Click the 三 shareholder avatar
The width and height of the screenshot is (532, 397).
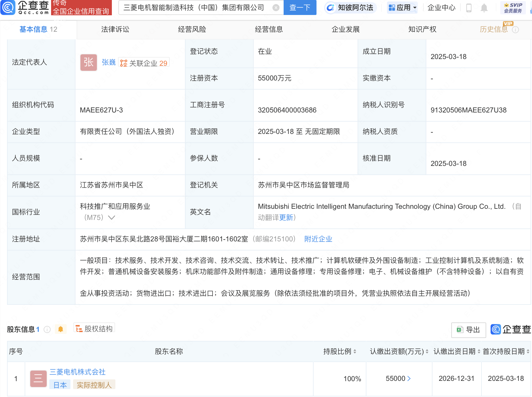click(38, 379)
